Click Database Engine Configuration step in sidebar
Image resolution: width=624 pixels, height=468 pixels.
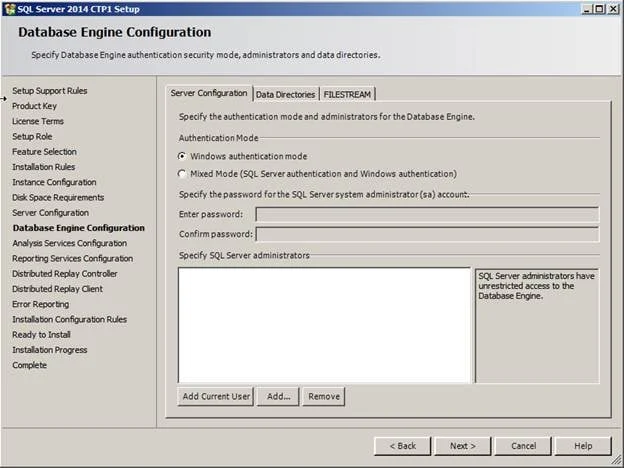pyautogui.click(x=79, y=228)
